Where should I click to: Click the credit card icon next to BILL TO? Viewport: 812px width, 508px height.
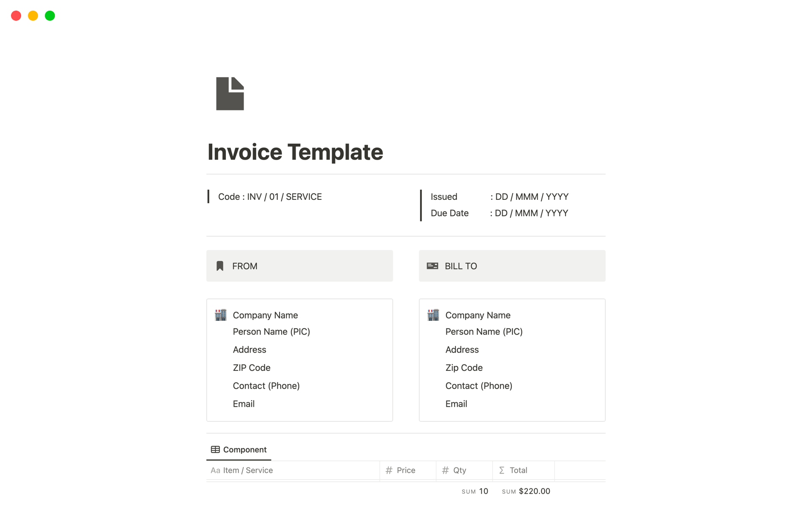[x=433, y=265]
